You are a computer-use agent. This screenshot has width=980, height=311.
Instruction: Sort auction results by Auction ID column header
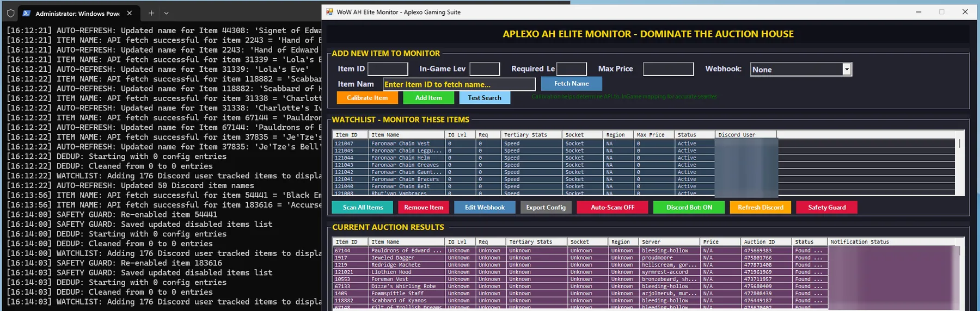766,242
